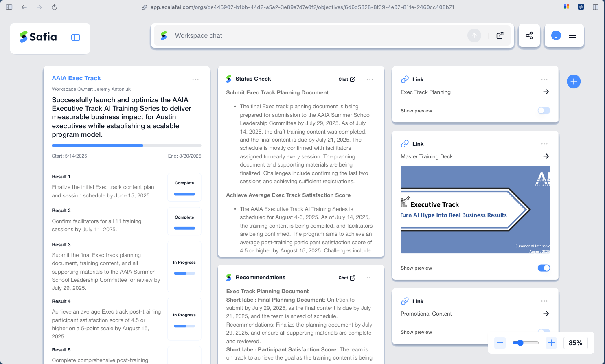
Task: Click the Safia logo
Action: pos(39,37)
